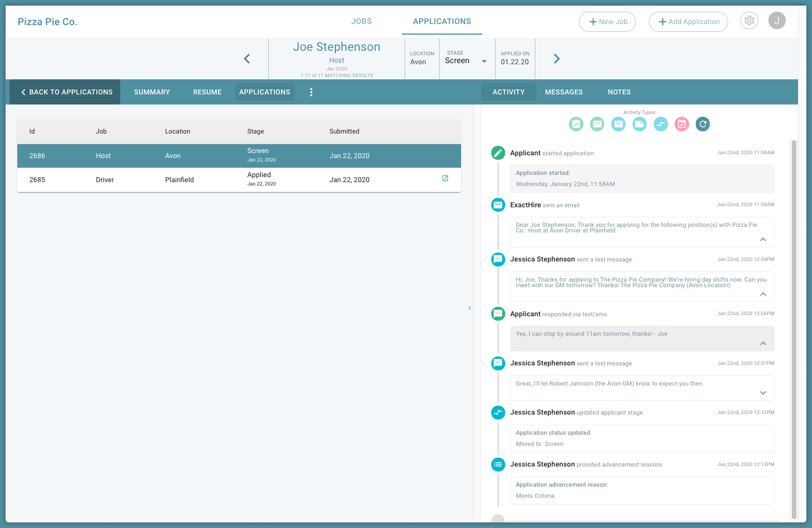Open the settings gear in the header
812x528 pixels.
(x=749, y=21)
